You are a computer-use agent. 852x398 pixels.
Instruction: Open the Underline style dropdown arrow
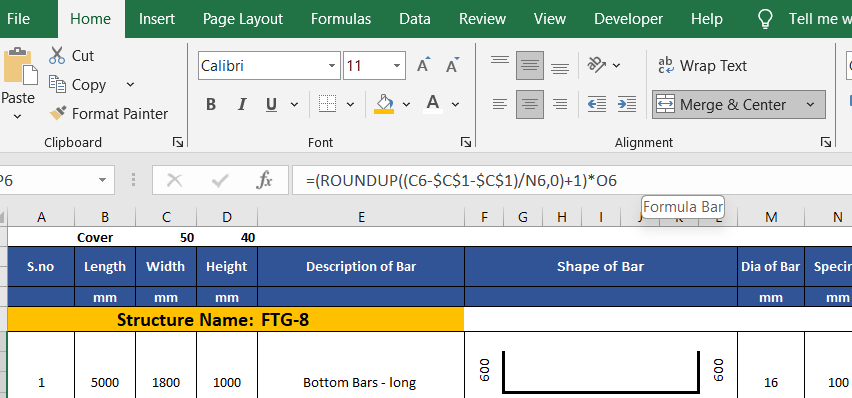[295, 104]
